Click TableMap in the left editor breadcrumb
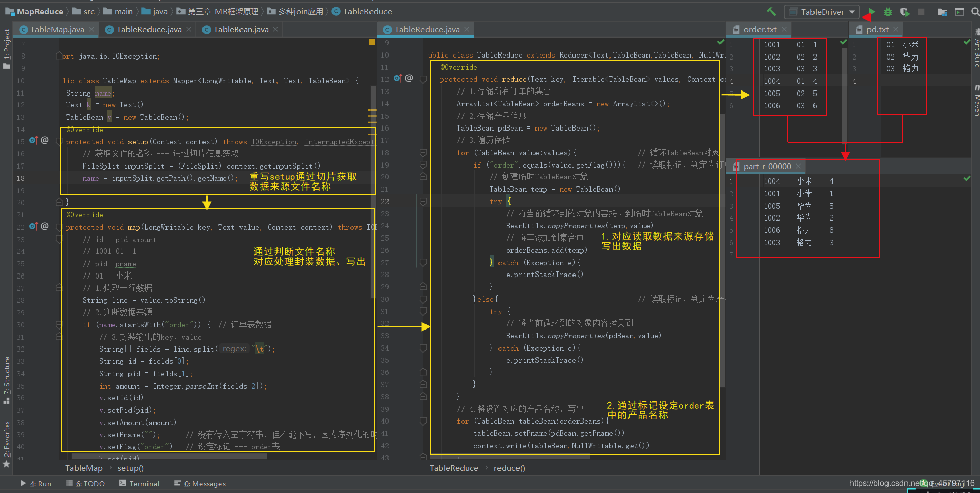The width and height of the screenshot is (980, 493). coord(84,468)
